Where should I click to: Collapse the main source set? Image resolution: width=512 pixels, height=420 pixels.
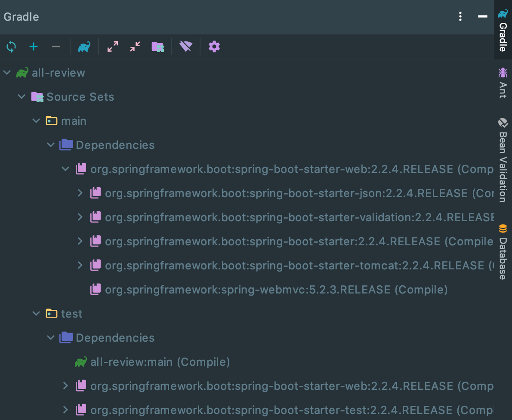(36, 121)
